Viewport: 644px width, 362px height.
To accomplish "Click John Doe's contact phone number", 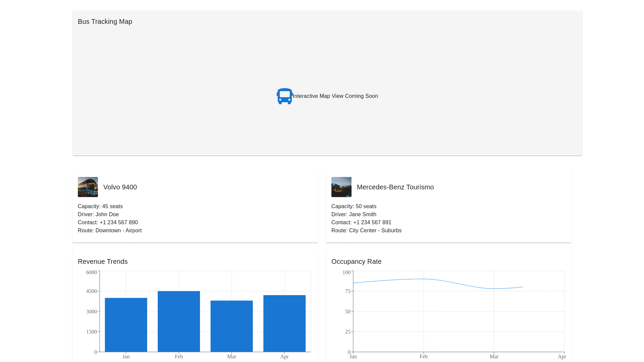I will click(x=118, y=223).
